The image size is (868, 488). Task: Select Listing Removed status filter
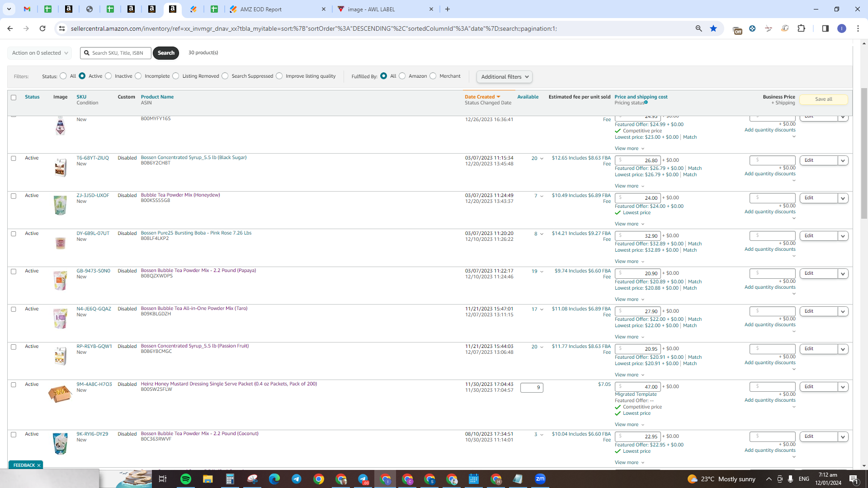(x=176, y=76)
